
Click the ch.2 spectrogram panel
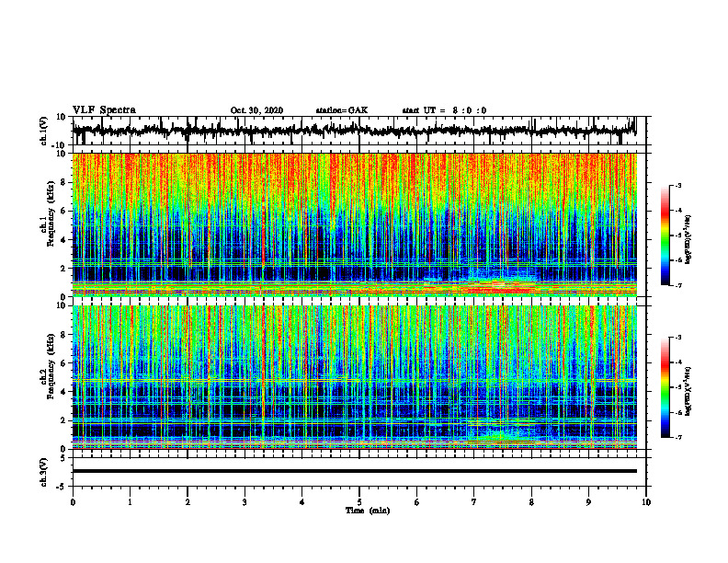click(x=355, y=377)
